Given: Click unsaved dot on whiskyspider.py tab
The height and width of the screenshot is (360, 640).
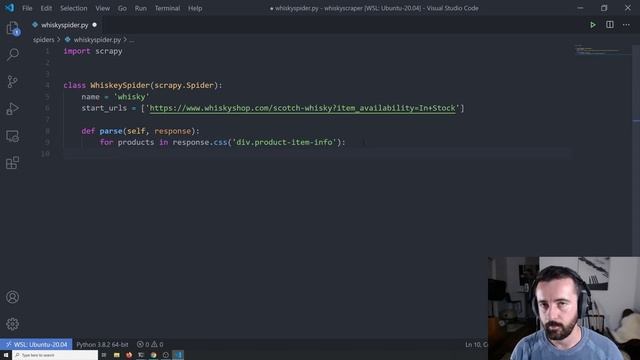Looking at the screenshot, I should 95,25.
